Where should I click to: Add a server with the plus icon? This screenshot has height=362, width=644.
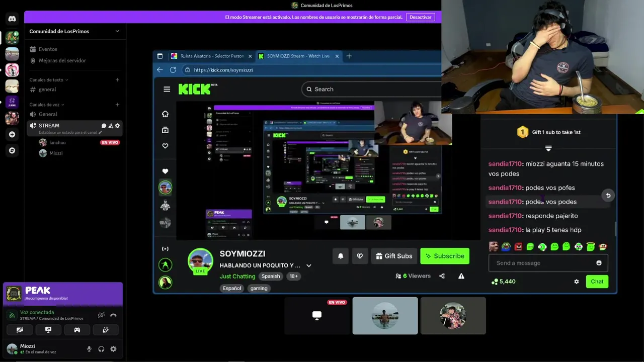(x=12, y=135)
